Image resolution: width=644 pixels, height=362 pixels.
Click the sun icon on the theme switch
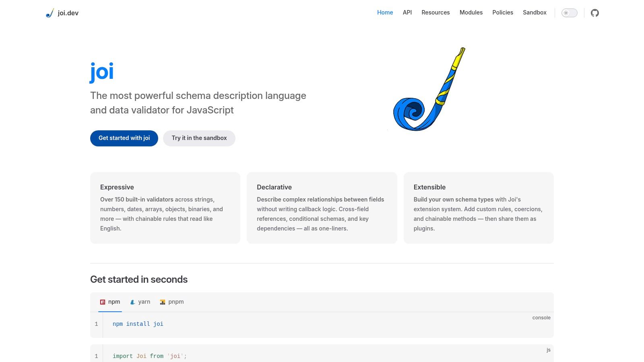click(x=566, y=13)
